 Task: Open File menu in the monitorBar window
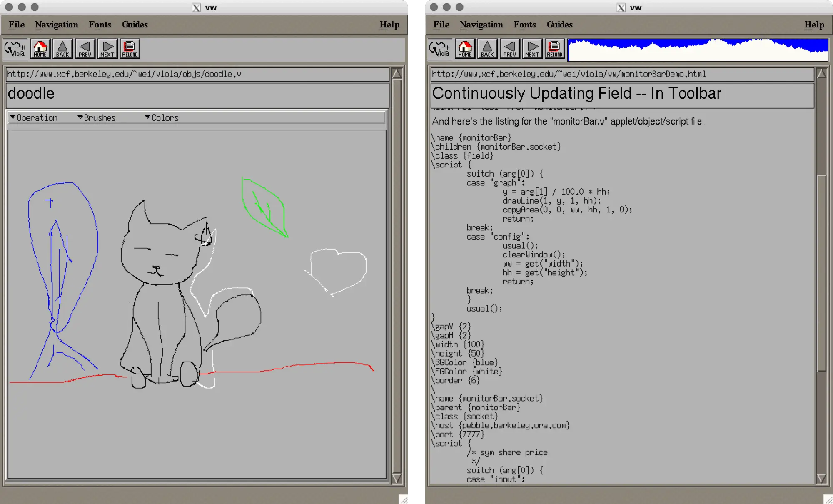441,25
